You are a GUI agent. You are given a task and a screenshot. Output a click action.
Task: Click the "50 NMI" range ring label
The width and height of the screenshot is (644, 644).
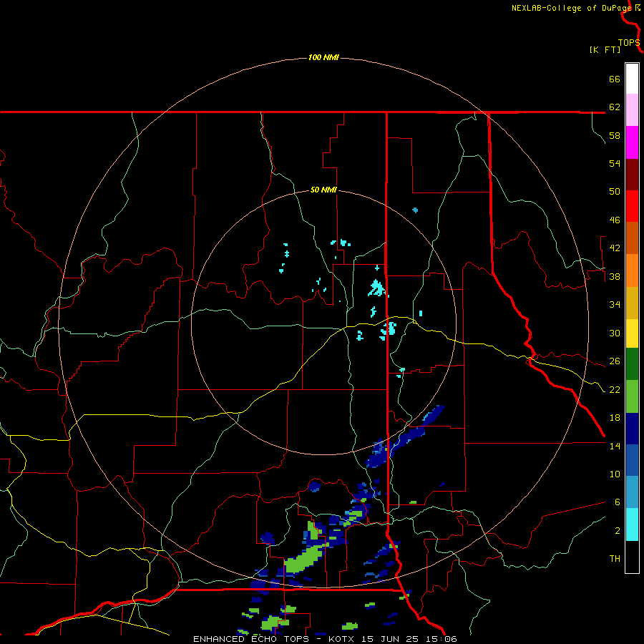pos(323,190)
